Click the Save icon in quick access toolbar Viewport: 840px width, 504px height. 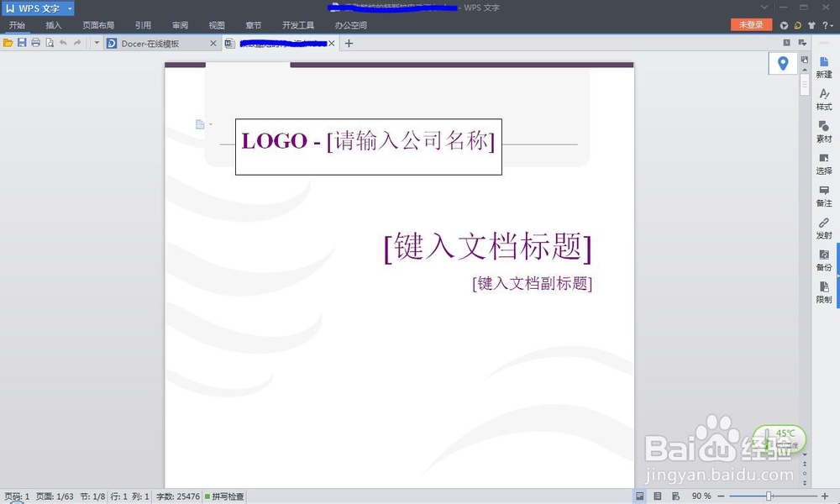[22, 43]
